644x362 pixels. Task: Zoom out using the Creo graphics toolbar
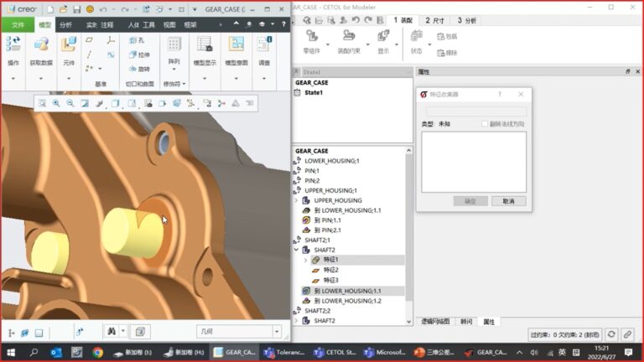pos(70,103)
